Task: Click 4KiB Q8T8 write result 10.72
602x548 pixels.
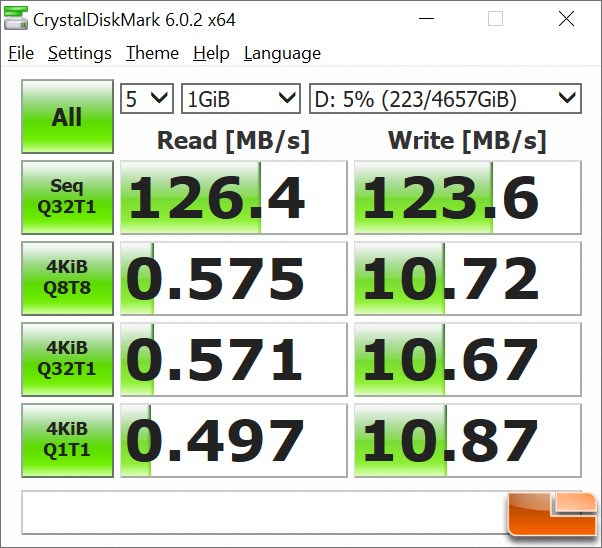Action: [468, 278]
